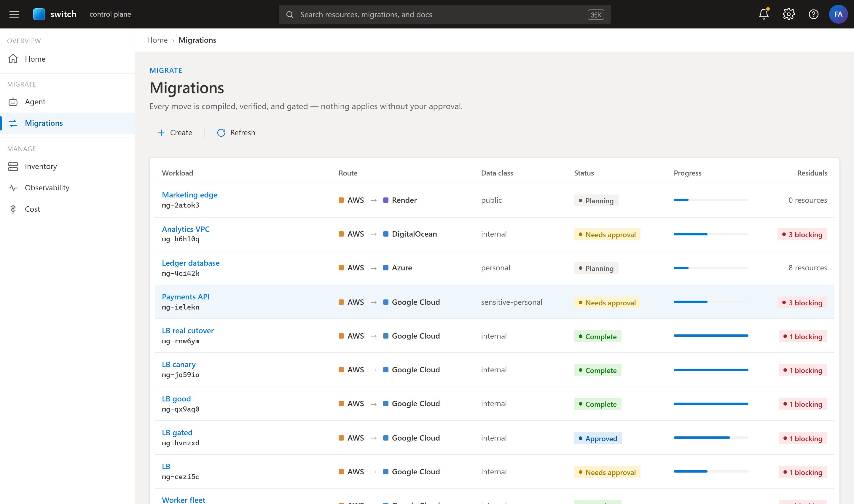Click the Status column header
Screen dimensions: 854x504
point(584,173)
